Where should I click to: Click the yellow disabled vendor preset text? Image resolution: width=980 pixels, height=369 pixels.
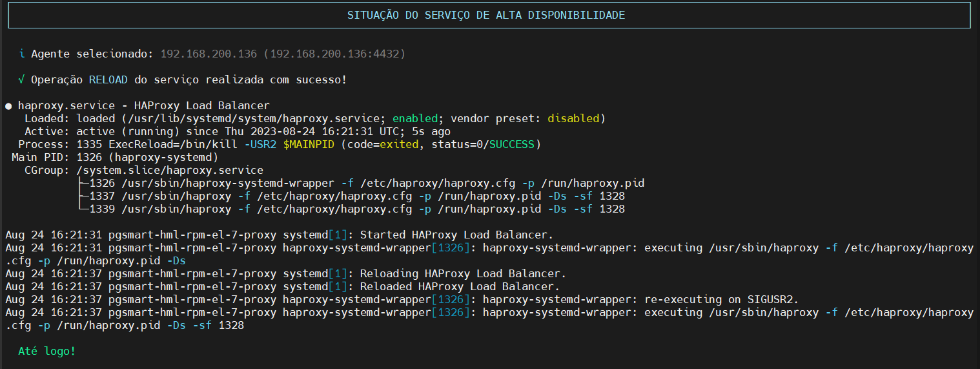[x=573, y=118]
